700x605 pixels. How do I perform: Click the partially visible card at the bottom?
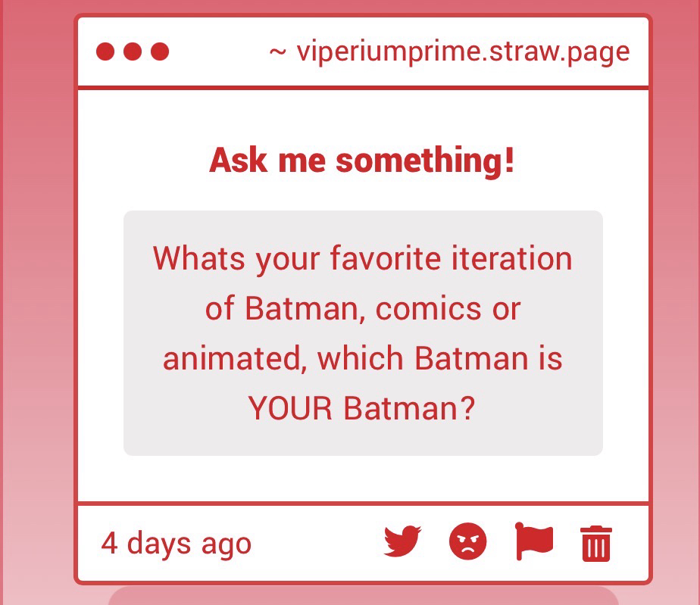(x=363, y=596)
